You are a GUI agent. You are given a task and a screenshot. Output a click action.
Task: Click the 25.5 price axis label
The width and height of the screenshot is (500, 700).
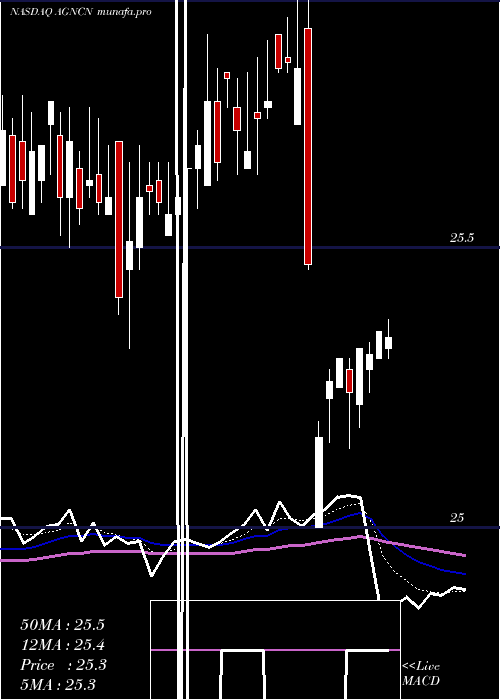[x=461, y=238]
